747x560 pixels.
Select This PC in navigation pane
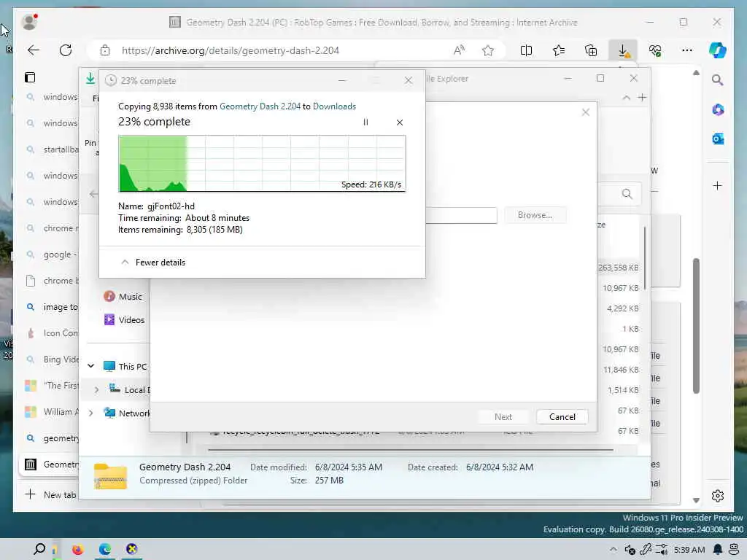point(125,366)
